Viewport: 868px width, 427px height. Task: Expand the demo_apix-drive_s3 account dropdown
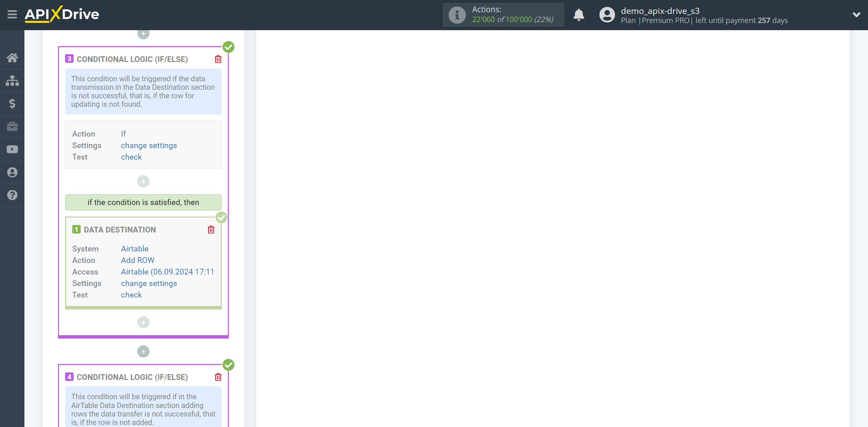point(854,15)
